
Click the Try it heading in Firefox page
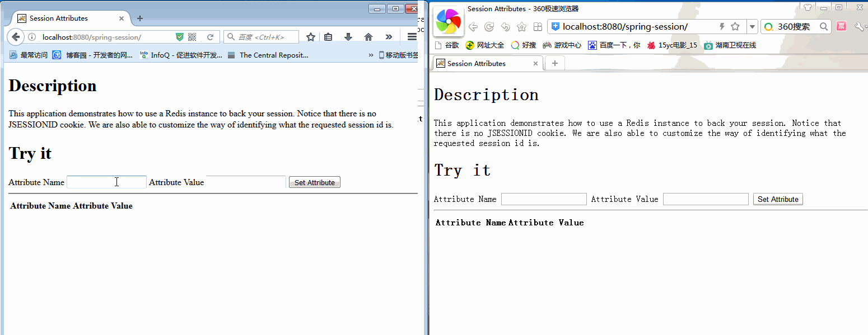click(x=30, y=153)
